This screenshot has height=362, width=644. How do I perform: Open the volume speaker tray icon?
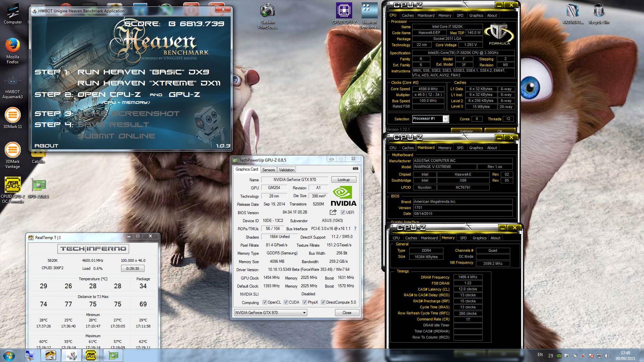(x=607, y=356)
